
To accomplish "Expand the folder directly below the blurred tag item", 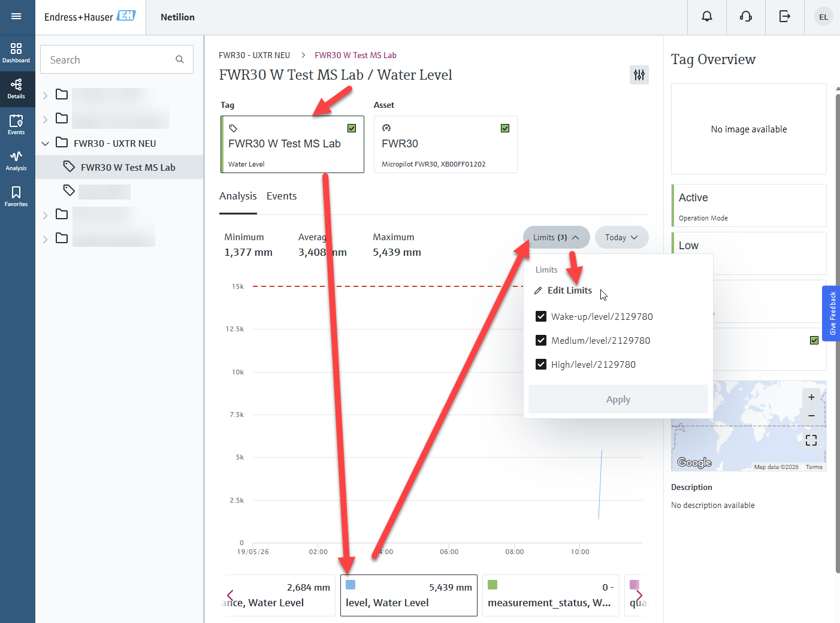I will tap(46, 216).
